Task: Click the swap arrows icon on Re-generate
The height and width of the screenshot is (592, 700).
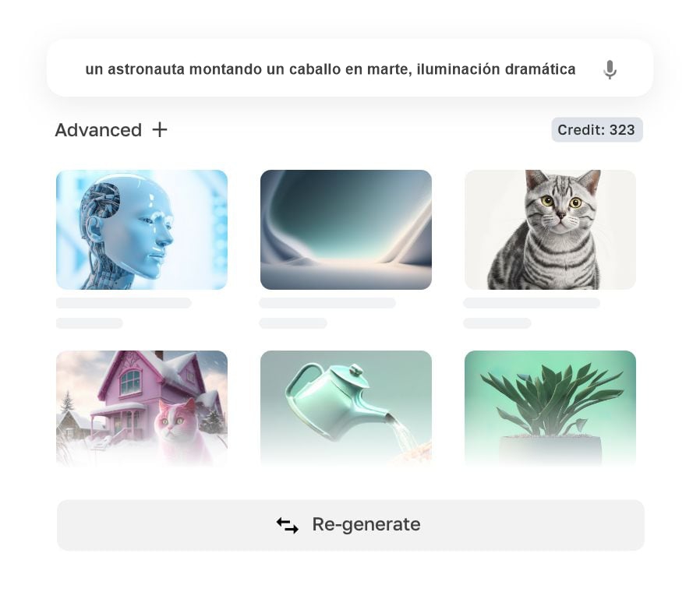Action: point(287,525)
